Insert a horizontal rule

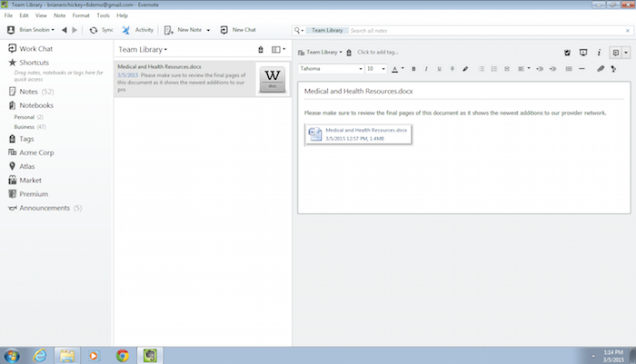point(581,69)
